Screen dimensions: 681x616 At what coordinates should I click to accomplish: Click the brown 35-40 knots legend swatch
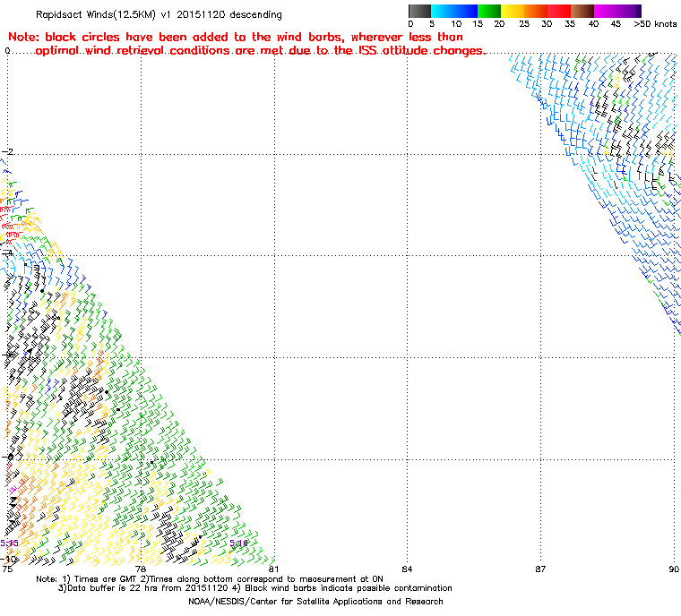pos(582,11)
